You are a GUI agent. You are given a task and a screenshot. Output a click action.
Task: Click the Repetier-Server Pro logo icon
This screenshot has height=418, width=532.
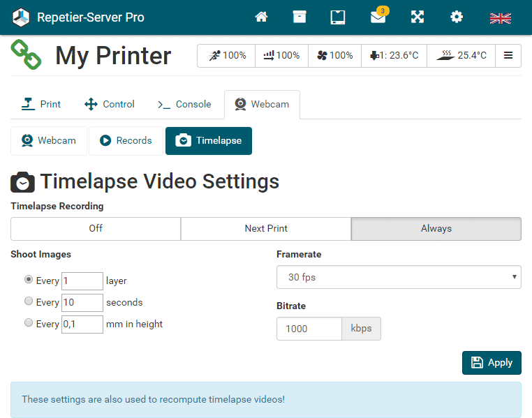21,17
